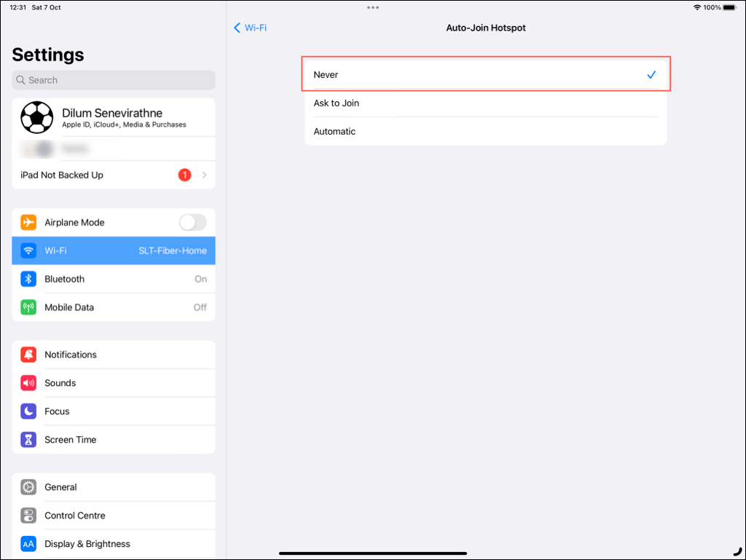The height and width of the screenshot is (560, 746).
Task: Tap the 12:31 clock in status bar
Action: pos(18,7)
